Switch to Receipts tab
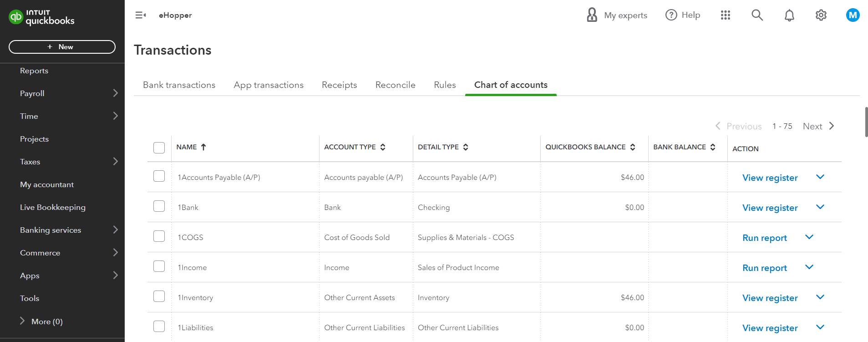868x342 pixels. click(x=340, y=85)
